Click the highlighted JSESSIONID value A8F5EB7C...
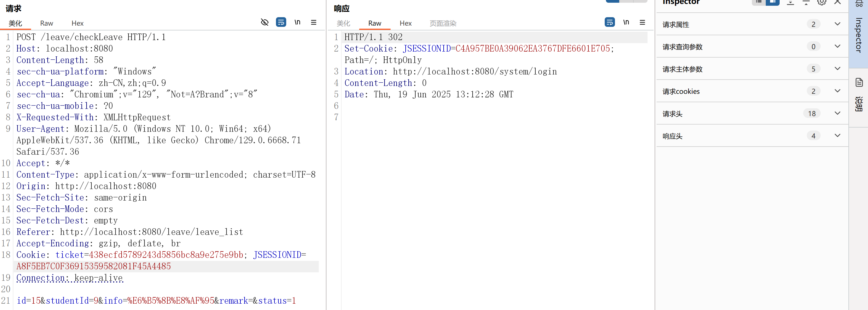 94,266
